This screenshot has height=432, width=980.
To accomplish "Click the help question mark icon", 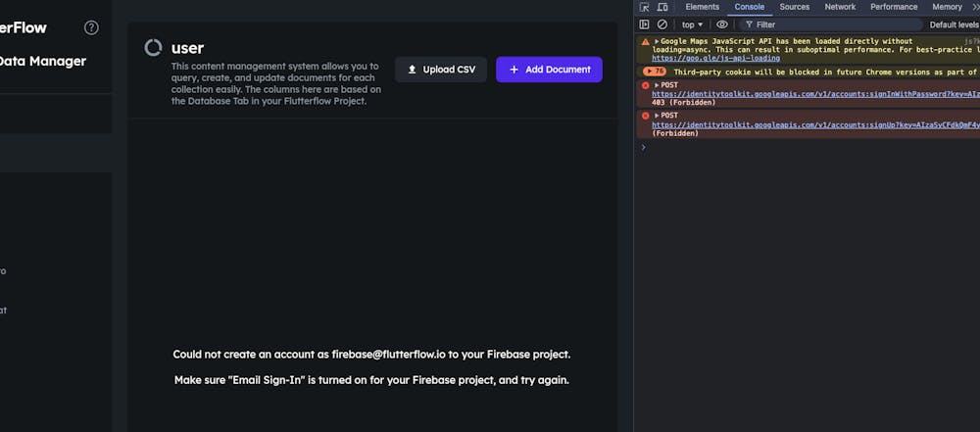I will 91,27.
